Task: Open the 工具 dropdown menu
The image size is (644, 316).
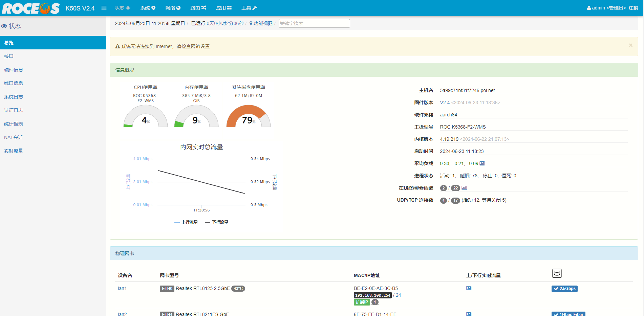Action: click(x=249, y=8)
